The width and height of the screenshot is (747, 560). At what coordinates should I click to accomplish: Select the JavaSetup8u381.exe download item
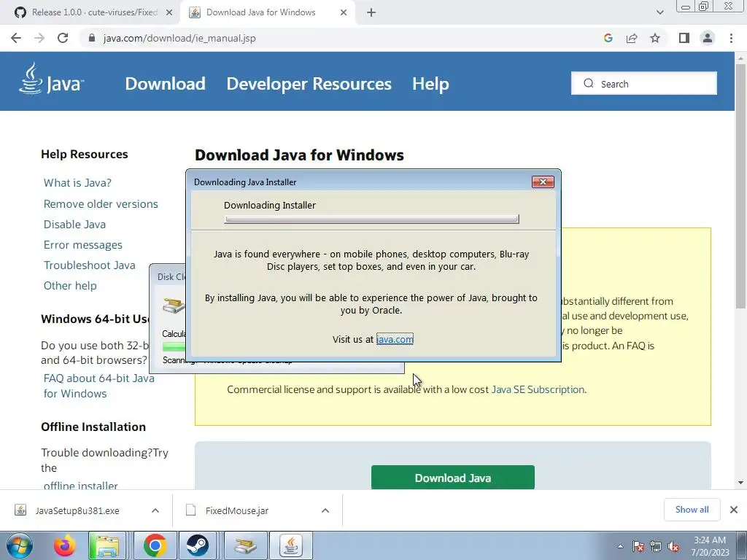click(87, 510)
